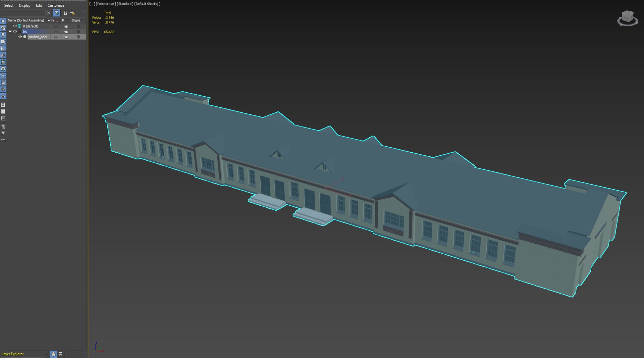This screenshot has width=644, height=358.
Task: Toggle visibility of the 0 (default) layer
Action: click(x=15, y=26)
